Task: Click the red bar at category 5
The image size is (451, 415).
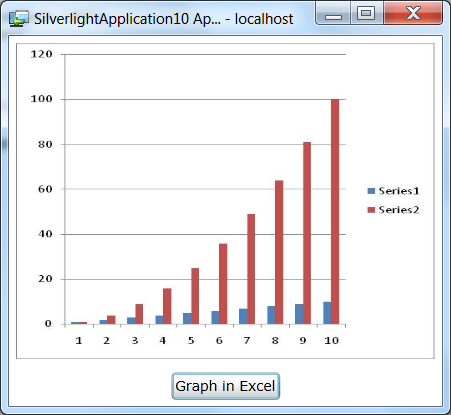Action: coord(195,296)
